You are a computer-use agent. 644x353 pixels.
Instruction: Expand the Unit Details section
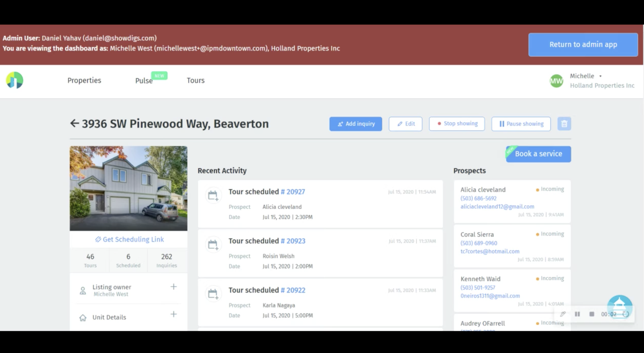pos(174,314)
